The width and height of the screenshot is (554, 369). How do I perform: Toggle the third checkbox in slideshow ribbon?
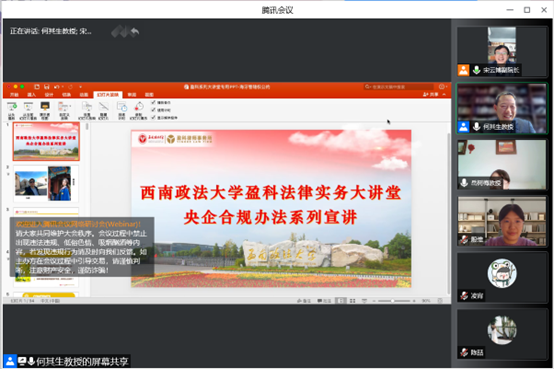click(153, 117)
